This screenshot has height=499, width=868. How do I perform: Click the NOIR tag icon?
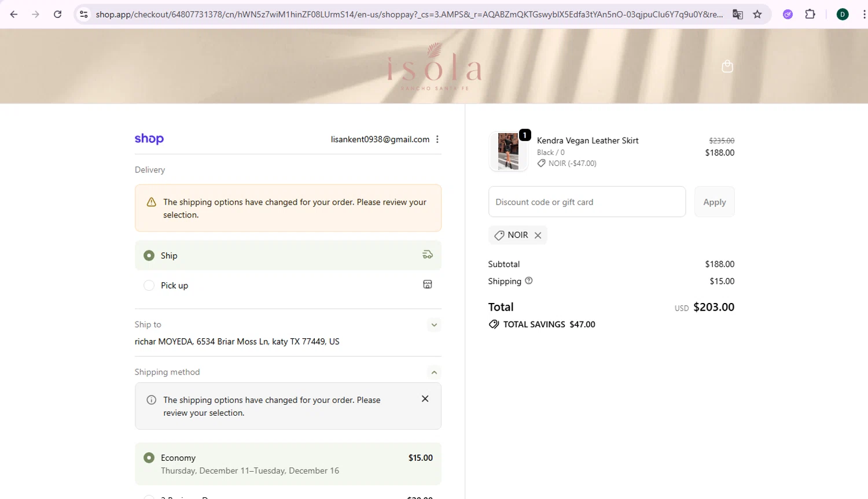tap(499, 235)
